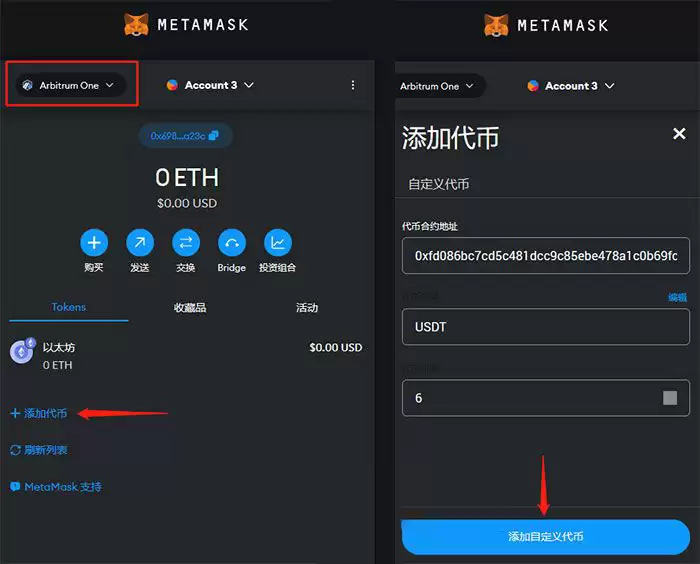Open the Arbitrum One network dropdown in right panel

tap(441, 86)
